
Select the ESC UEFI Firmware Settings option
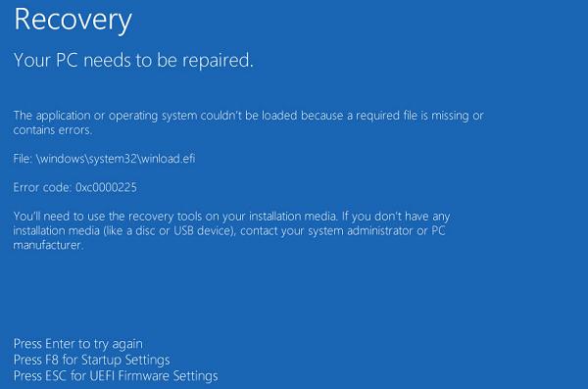116,376
